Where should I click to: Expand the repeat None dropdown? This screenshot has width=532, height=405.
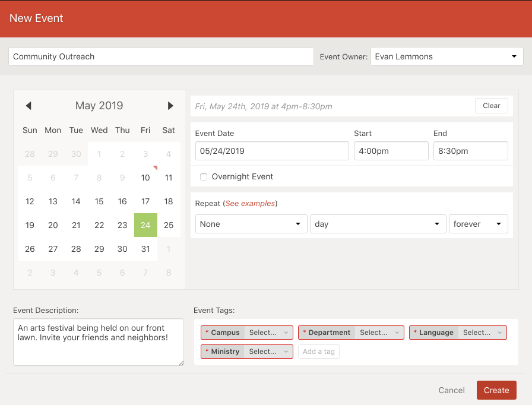tap(251, 224)
